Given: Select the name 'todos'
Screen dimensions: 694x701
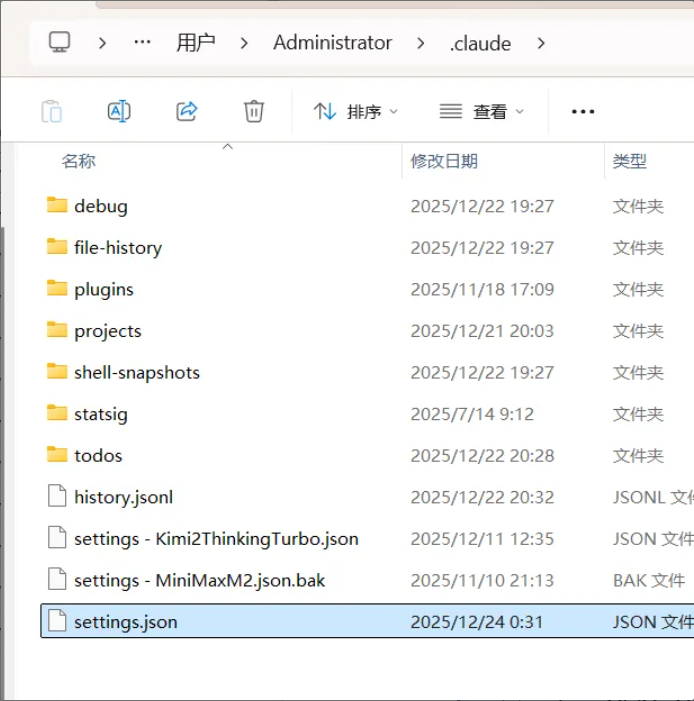Looking at the screenshot, I should 98,456.
